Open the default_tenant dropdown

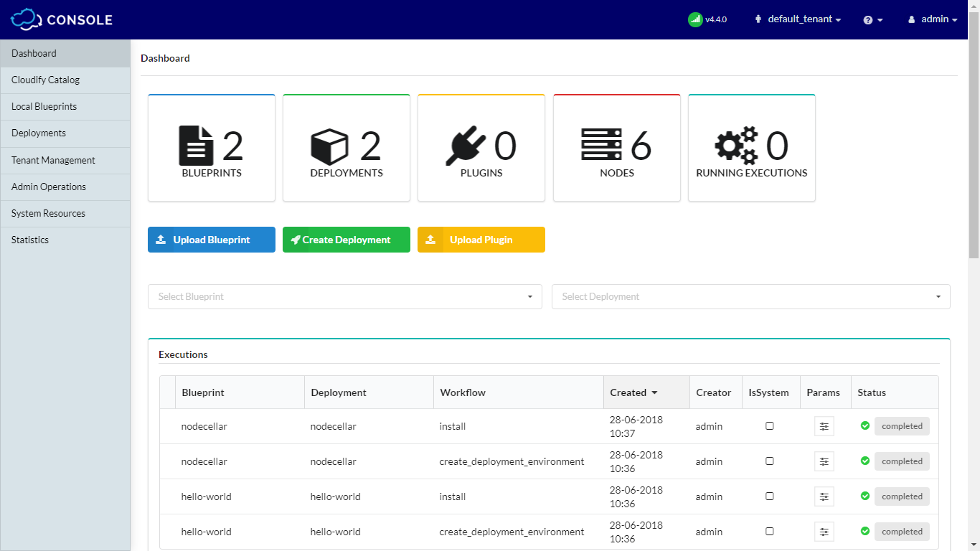798,19
